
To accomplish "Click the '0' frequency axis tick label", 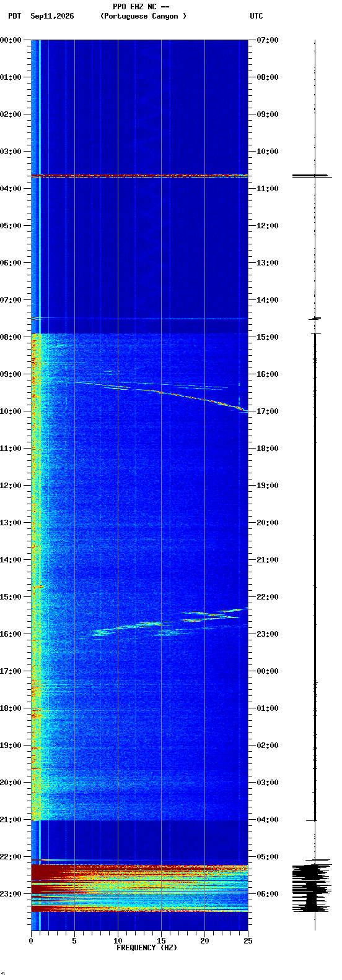I will coord(31,941).
